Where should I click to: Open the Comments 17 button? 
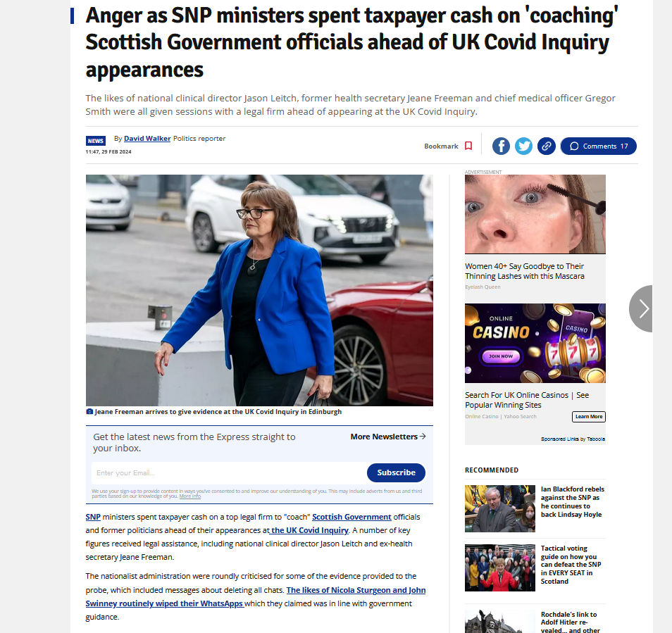tap(598, 146)
